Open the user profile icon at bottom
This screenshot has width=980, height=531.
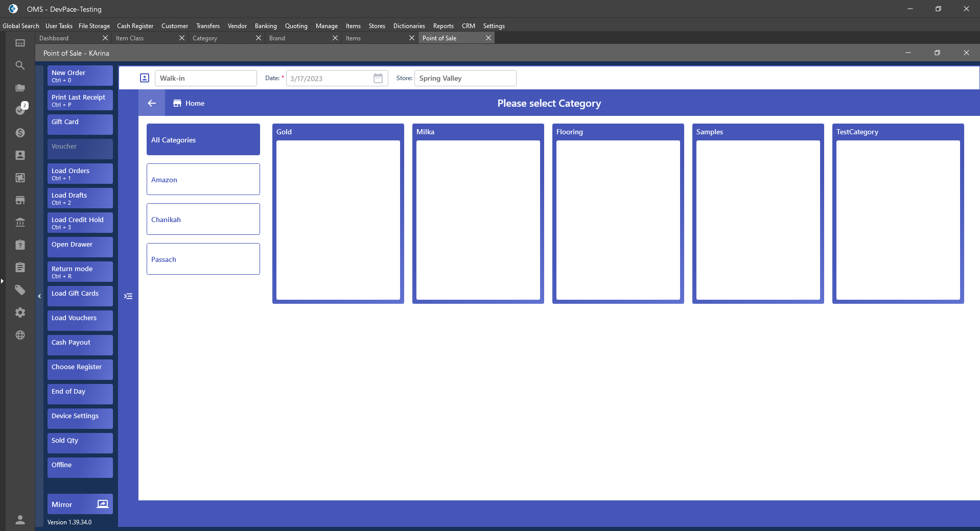coord(20,520)
